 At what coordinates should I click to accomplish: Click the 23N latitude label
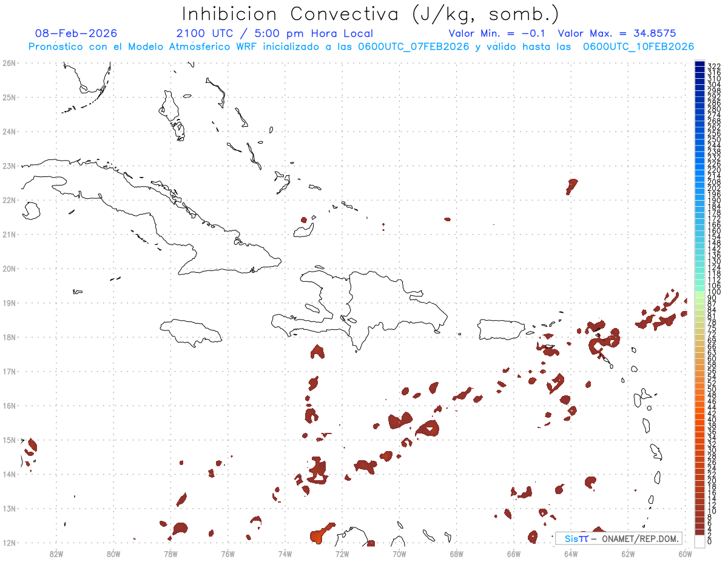pyautogui.click(x=8, y=166)
